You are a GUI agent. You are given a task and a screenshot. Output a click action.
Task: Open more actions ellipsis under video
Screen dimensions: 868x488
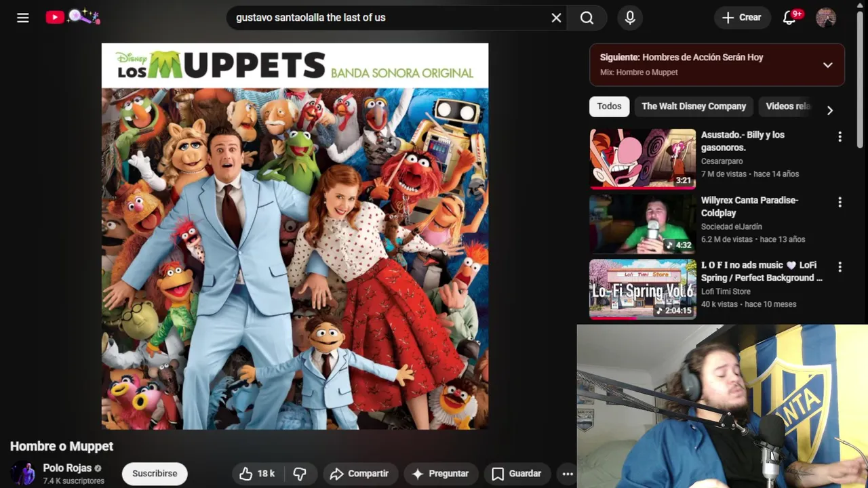[x=568, y=474]
